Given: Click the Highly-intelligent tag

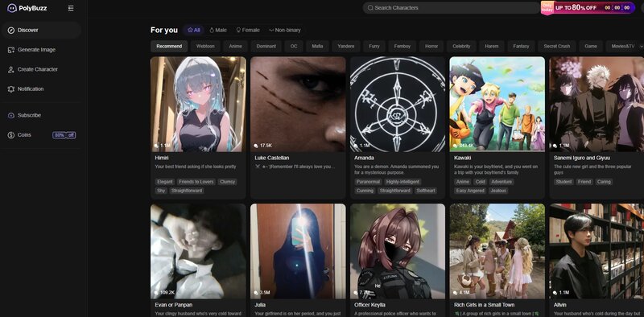Looking at the screenshot, I should tap(403, 182).
